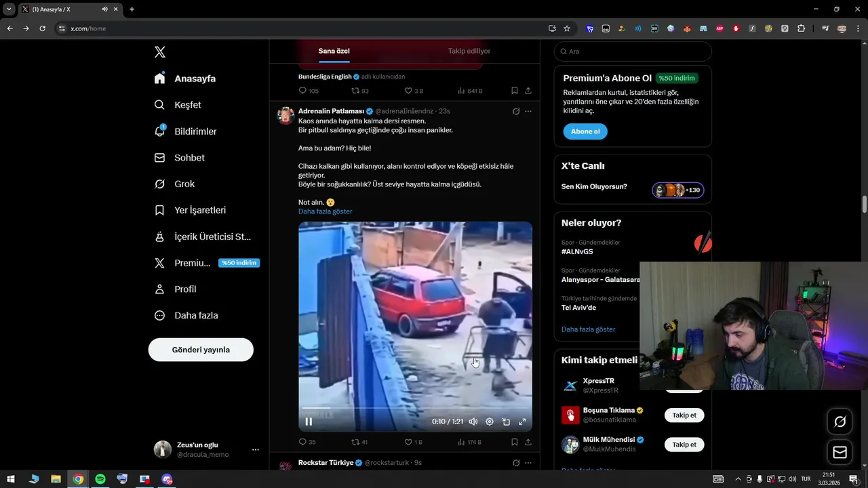Reply to Bundesliga post with 105 comments
The width and height of the screenshot is (868, 488).
click(x=309, y=91)
